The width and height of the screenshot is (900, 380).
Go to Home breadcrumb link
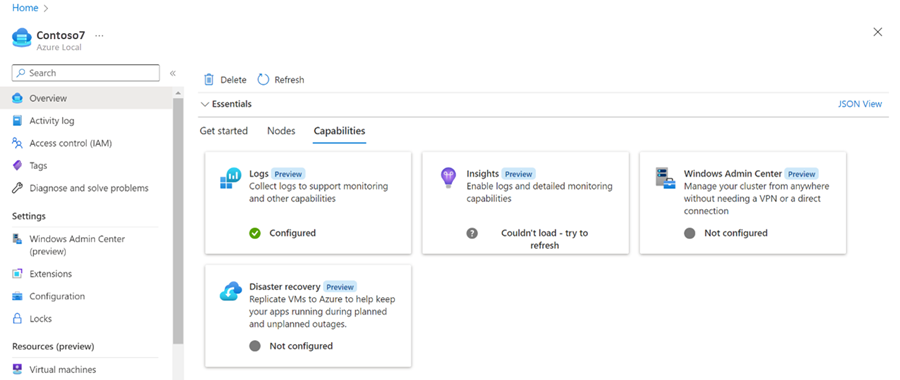(25, 8)
